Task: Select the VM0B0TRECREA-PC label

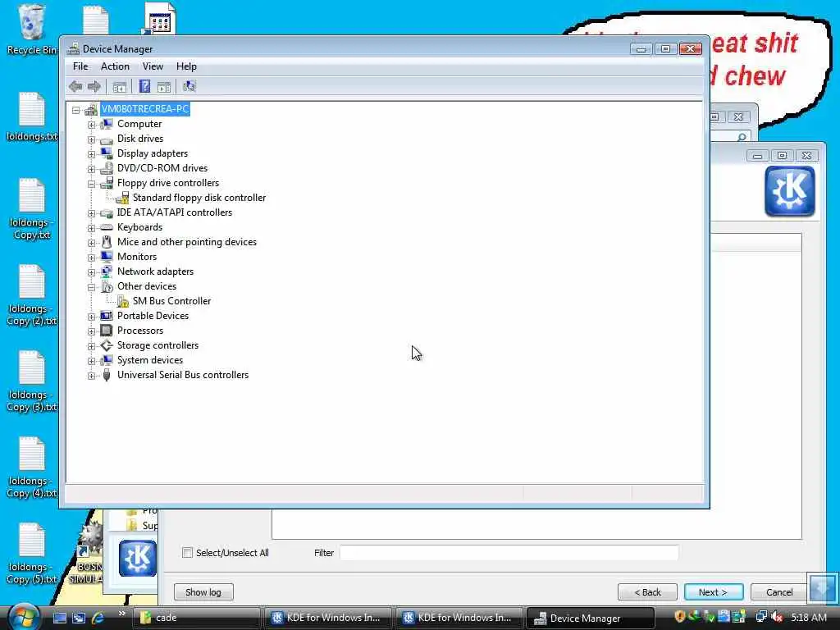Action: coord(145,109)
